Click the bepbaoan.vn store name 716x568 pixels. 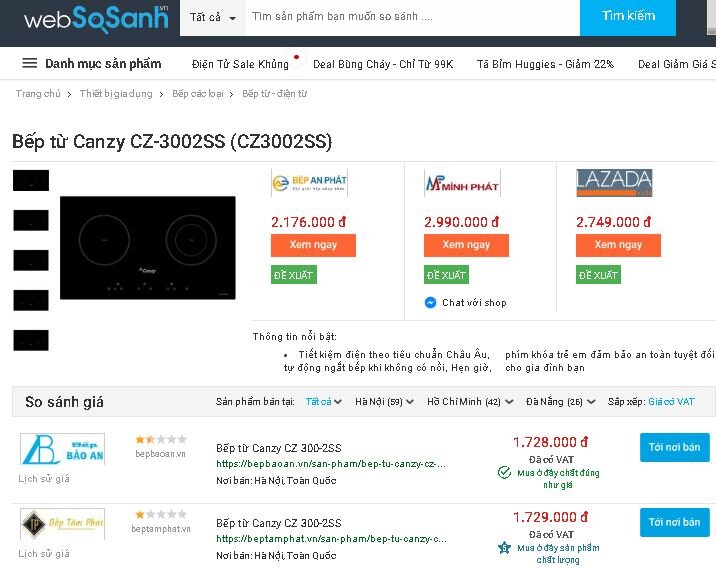(x=160, y=454)
